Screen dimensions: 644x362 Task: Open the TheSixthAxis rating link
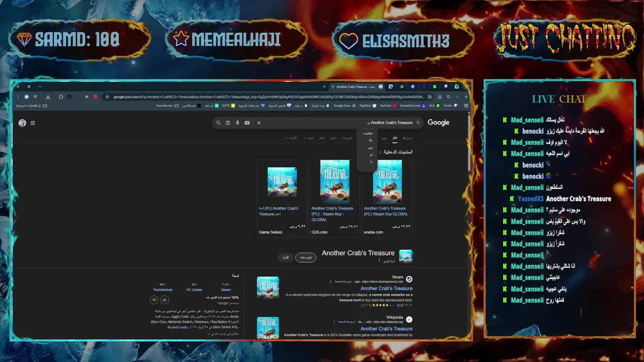point(163,290)
